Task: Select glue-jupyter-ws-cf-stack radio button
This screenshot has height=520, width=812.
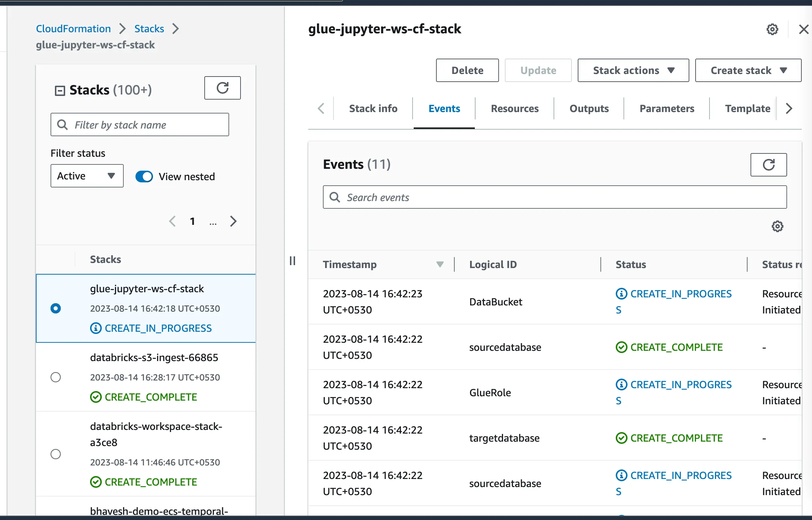Action: tap(56, 308)
